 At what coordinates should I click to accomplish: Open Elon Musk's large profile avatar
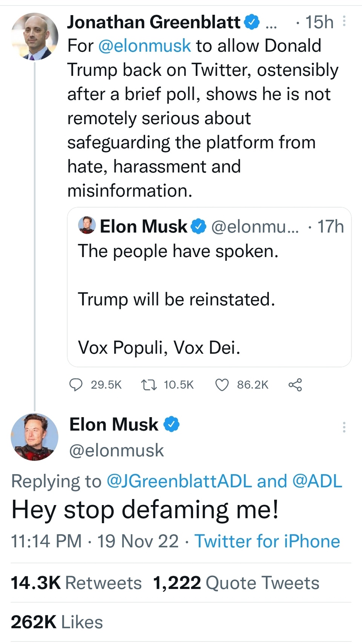35,437
